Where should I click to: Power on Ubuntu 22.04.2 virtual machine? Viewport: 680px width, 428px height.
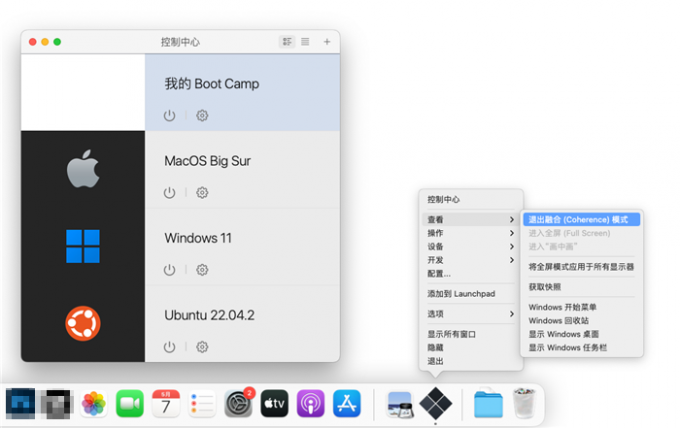pos(169,347)
